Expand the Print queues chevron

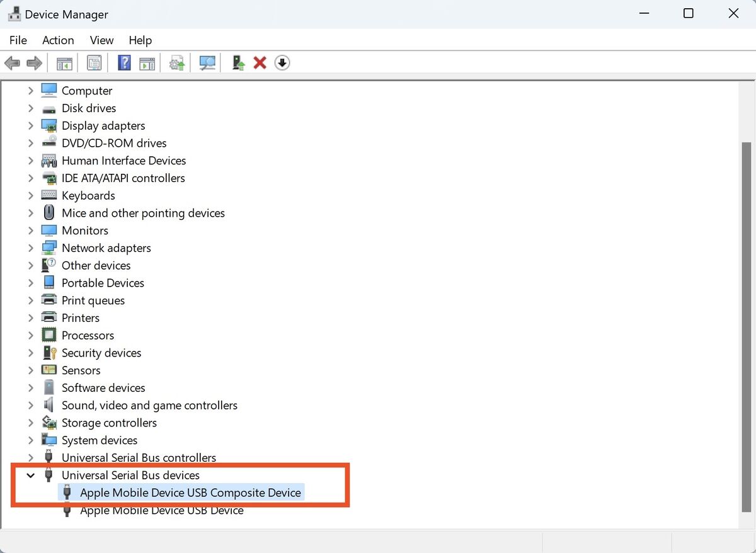(x=30, y=300)
